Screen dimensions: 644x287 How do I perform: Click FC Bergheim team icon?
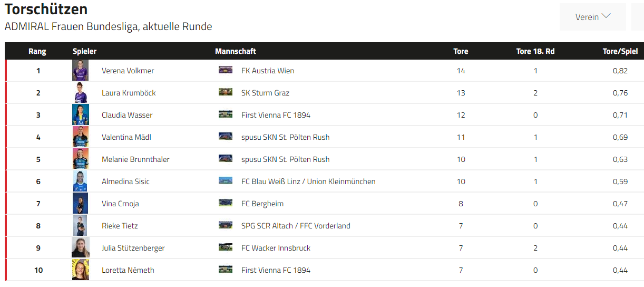point(226,203)
